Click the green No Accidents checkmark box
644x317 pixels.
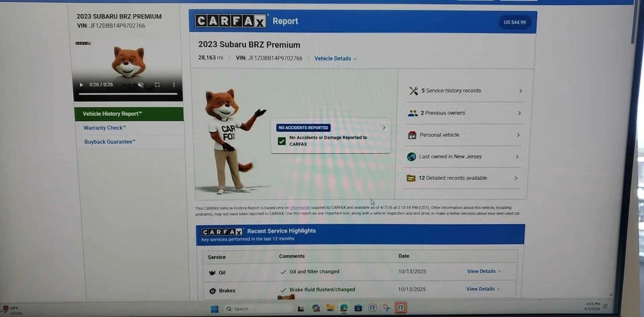[281, 141]
